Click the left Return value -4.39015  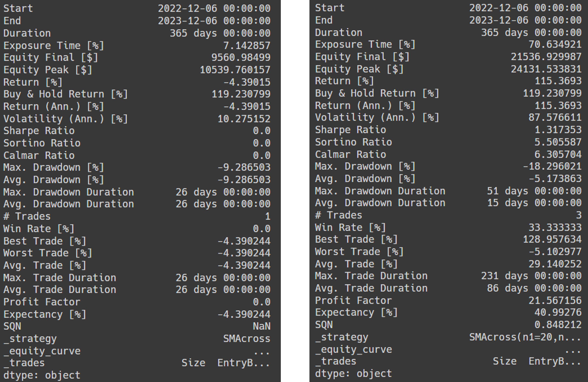tap(247, 82)
